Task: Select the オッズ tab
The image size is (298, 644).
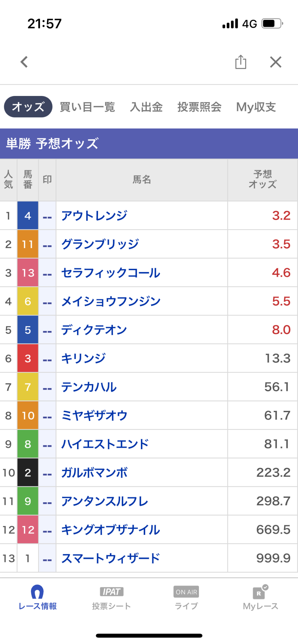Action: coord(28,107)
